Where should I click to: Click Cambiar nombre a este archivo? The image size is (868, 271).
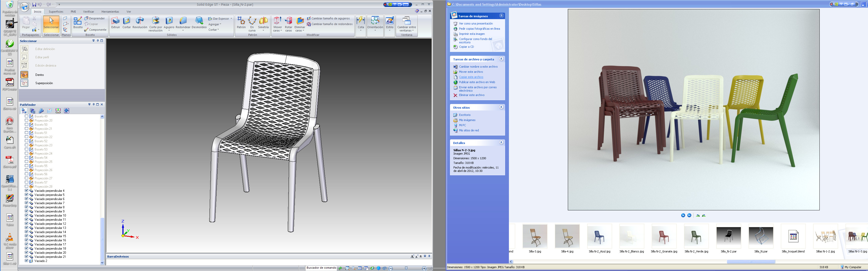point(478,67)
